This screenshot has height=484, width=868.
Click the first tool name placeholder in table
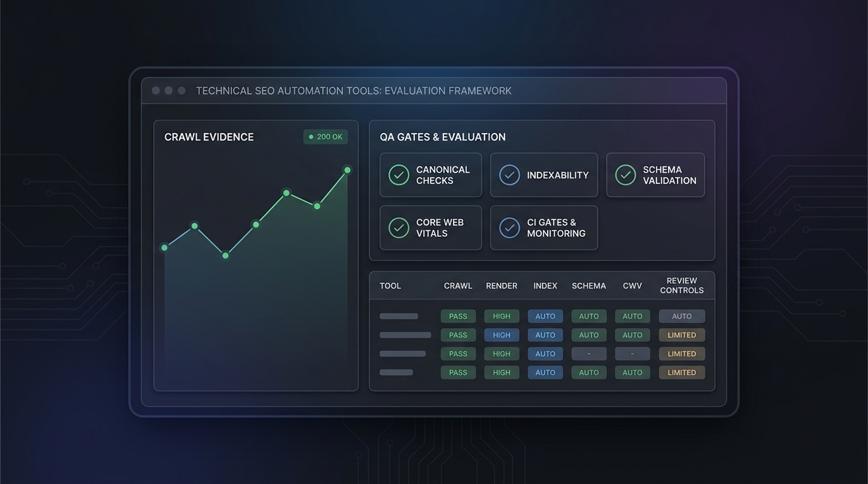coord(399,316)
